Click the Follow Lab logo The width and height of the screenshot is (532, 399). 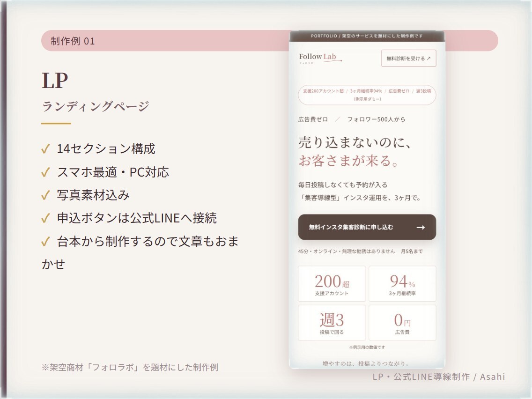[x=320, y=58]
